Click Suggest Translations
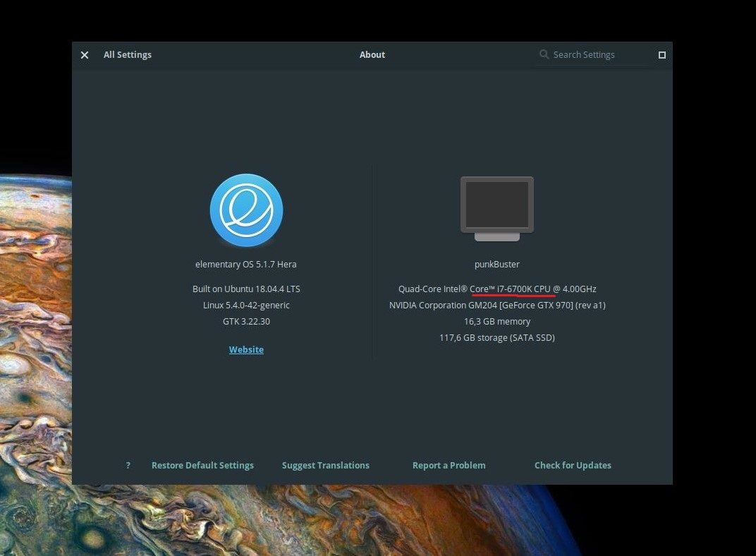The image size is (756, 556). pyautogui.click(x=325, y=466)
